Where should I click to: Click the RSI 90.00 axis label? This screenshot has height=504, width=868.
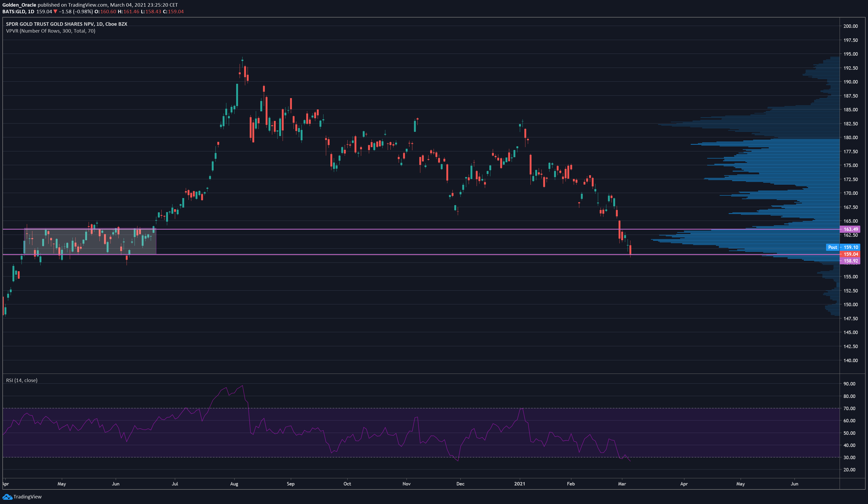(849, 384)
